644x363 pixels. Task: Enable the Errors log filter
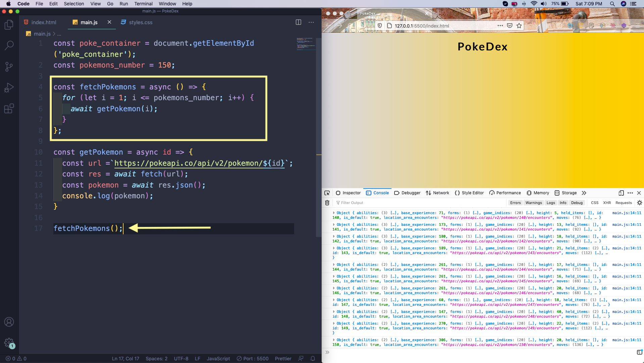coord(515,203)
